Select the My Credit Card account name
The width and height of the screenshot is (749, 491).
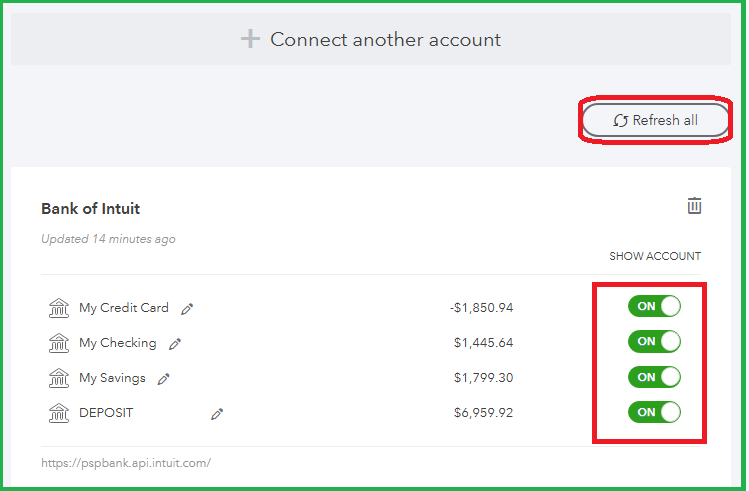[x=124, y=308]
